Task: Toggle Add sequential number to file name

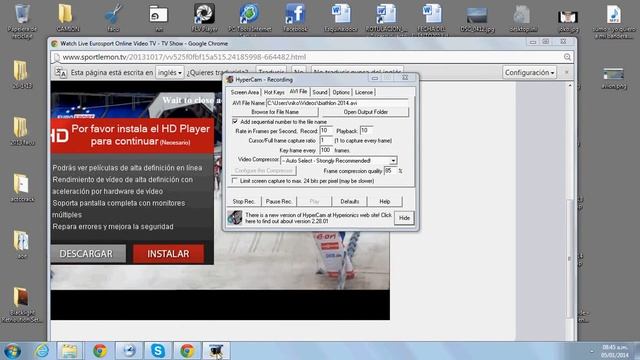Action: 235,122
